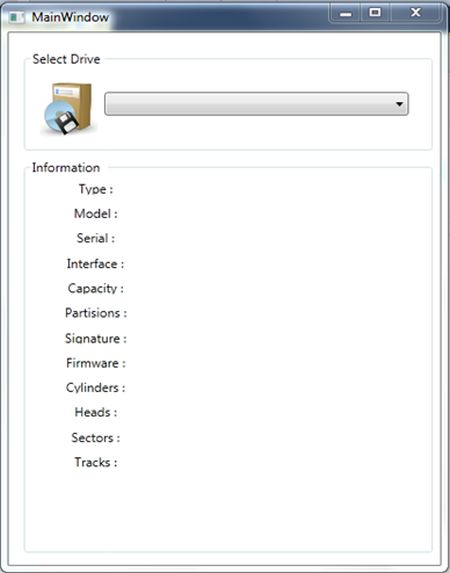Click the "Interface :" label
The image size is (450, 573).
pyautogui.click(x=95, y=264)
